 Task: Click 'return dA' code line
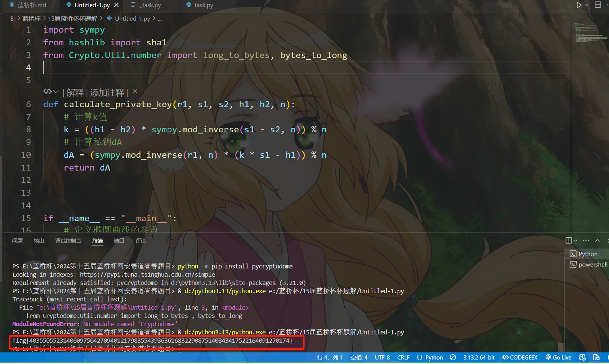click(87, 168)
